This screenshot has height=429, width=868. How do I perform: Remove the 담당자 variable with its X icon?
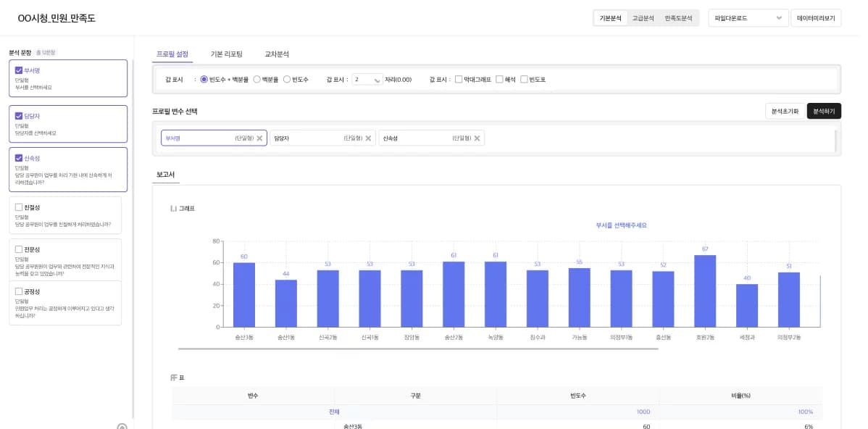tap(368, 138)
